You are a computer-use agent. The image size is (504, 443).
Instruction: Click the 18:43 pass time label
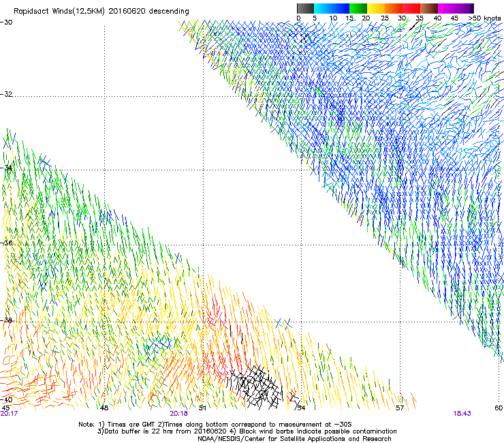(x=462, y=414)
